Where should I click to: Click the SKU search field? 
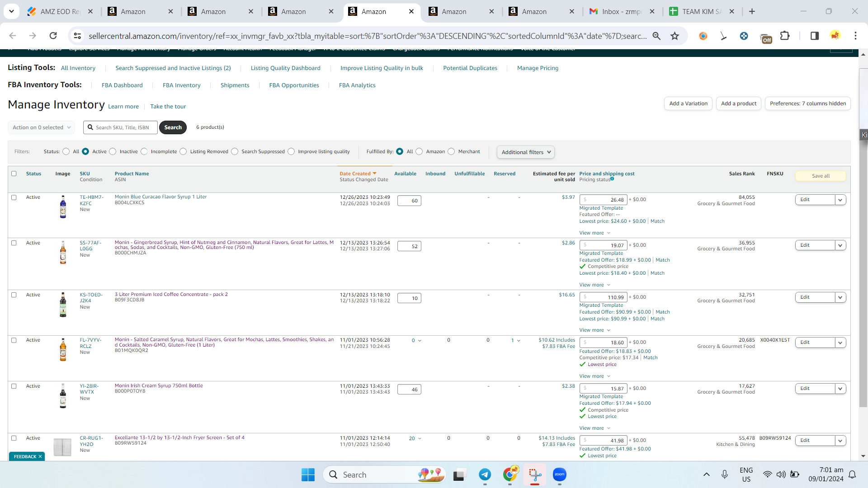121,127
